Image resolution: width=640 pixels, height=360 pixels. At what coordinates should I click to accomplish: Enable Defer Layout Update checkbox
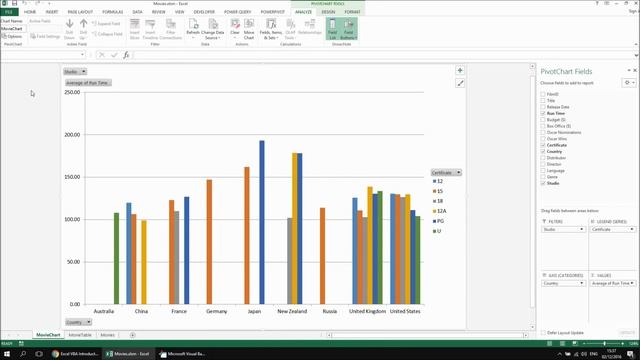click(543, 333)
